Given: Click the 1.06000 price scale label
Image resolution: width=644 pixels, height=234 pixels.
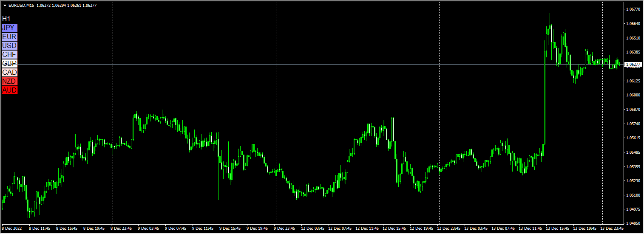Looking at the screenshot, I should pyautogui.click(x=633, y=95).
